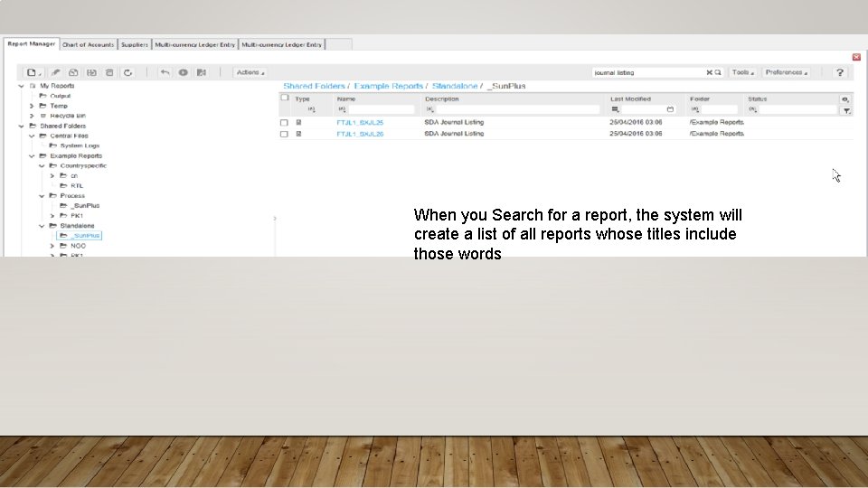Close the Report Manager with red X
The image size is (868, 488).
click(x=856, y=57)
